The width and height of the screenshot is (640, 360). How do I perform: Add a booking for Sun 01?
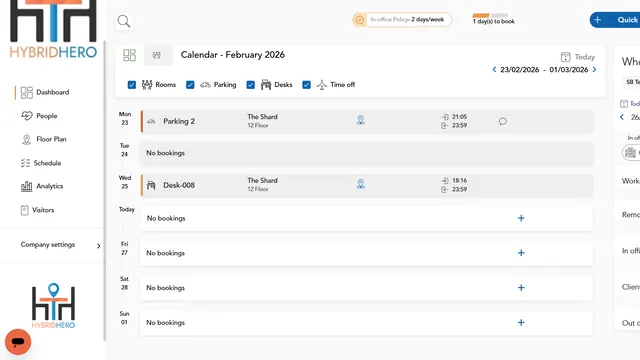[521, 322]
